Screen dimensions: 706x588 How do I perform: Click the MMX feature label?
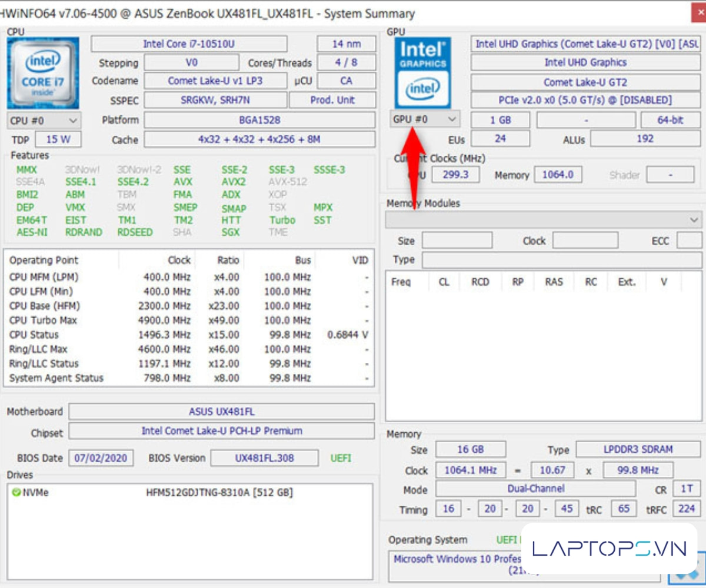pyautogui.click(x=26, y=170)
